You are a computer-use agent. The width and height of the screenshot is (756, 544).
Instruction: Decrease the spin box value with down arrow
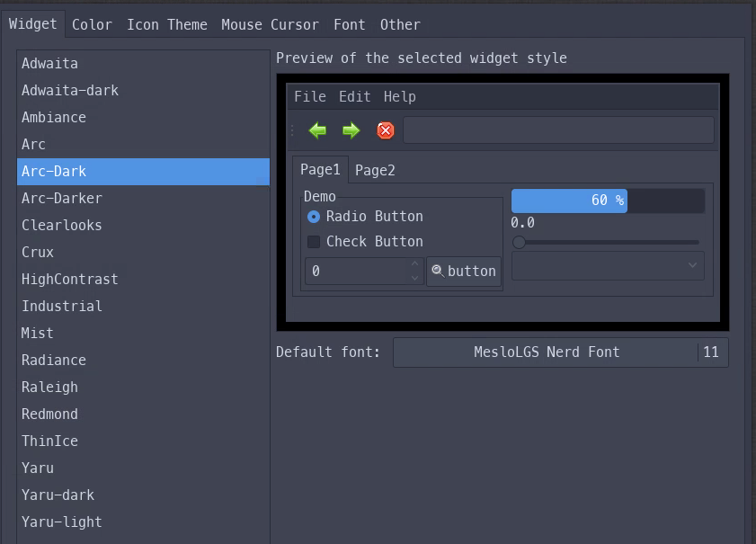(414, 278)
